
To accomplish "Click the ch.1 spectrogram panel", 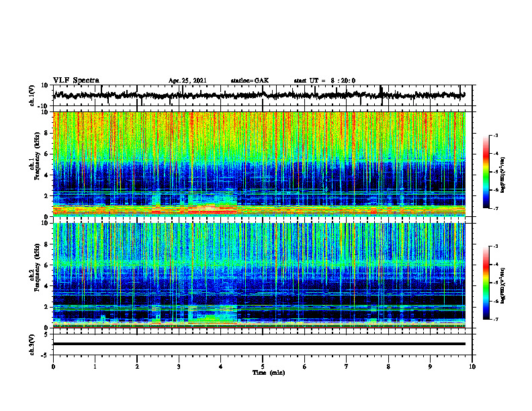I will click(259, 164).
